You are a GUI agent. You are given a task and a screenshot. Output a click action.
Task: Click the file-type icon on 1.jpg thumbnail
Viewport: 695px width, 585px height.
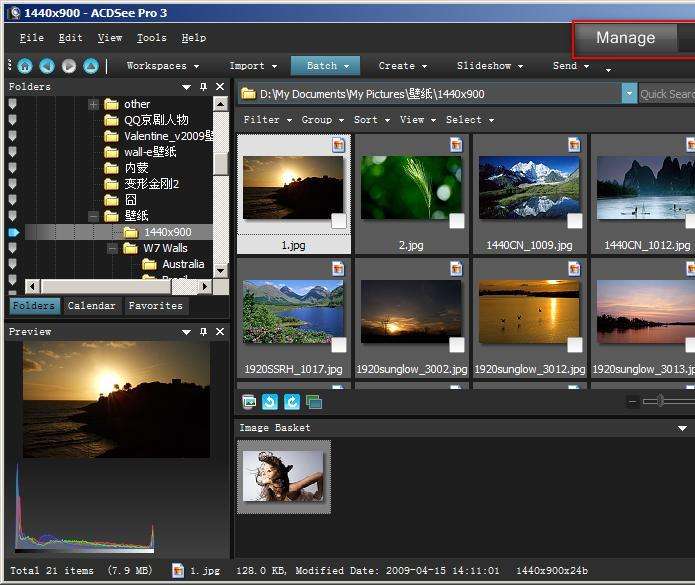click(339, 144)
